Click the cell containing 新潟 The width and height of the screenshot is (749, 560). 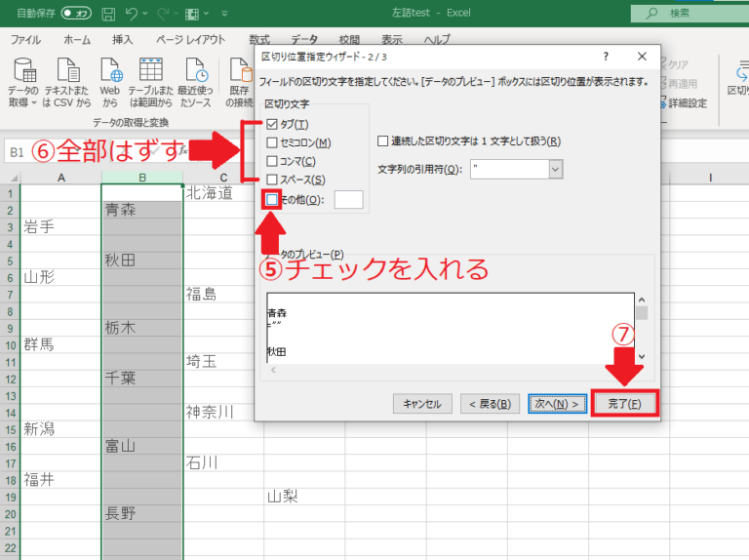(60, 429)
